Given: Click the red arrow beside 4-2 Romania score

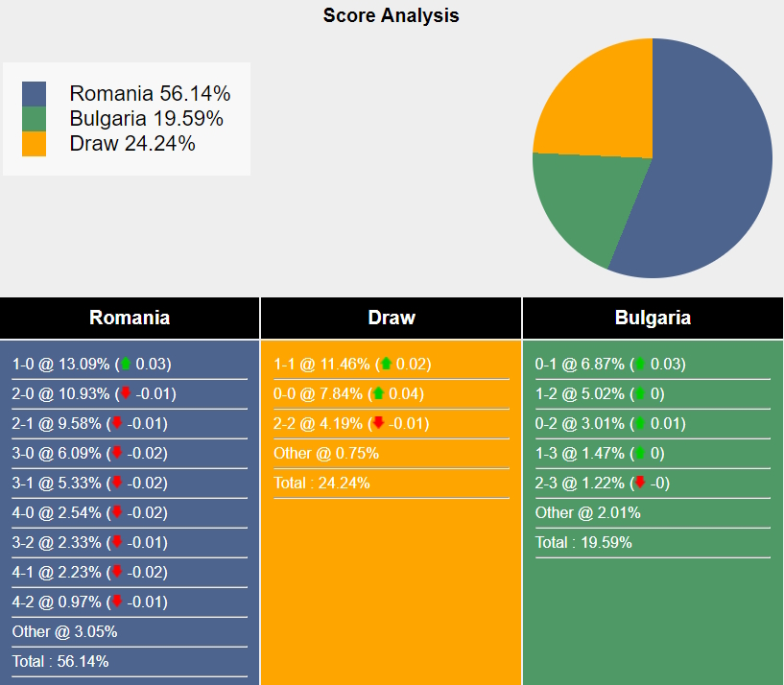Looking at the screenshot, I should click(x=117, y=602).
